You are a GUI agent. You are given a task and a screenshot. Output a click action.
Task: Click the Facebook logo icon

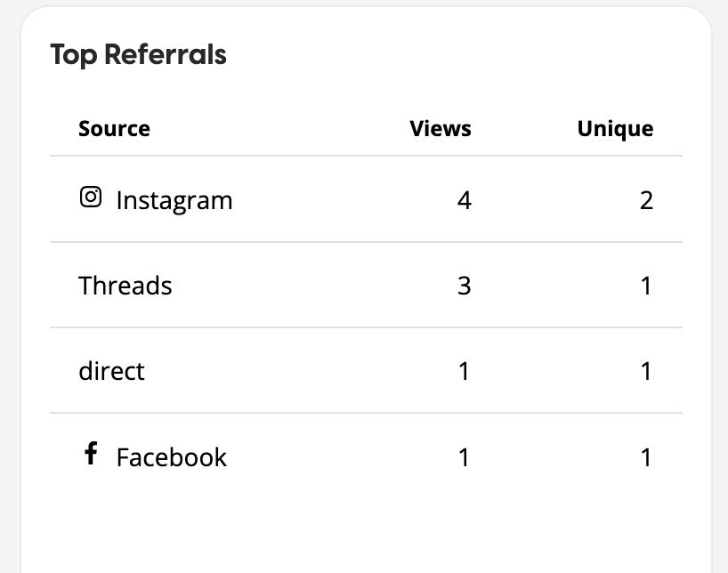pyautogui.click(x=91, y=454)
